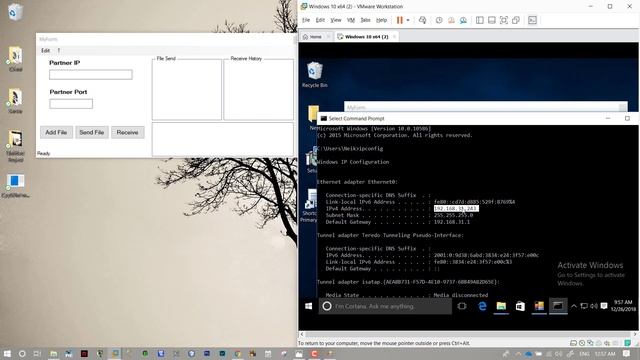The image size is (640, 360).
Task: Click the Receive History list box in MyForm
Action: (258, 90)
